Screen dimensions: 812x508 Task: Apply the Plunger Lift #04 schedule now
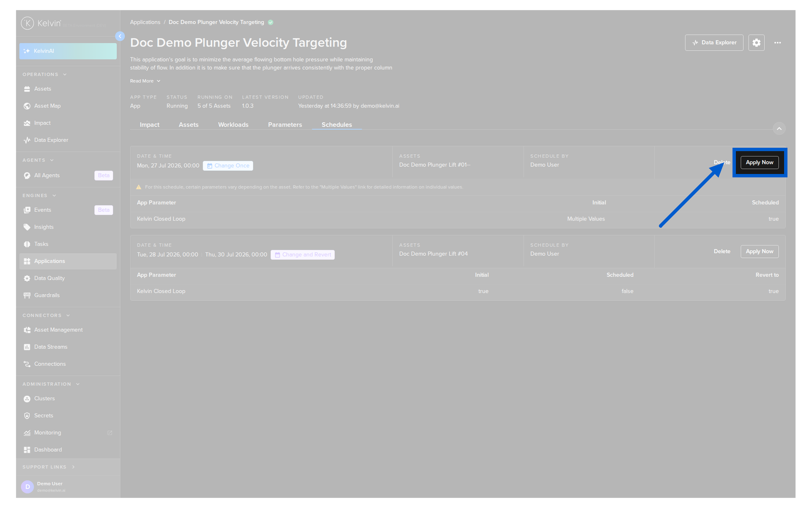pos(760,251)
